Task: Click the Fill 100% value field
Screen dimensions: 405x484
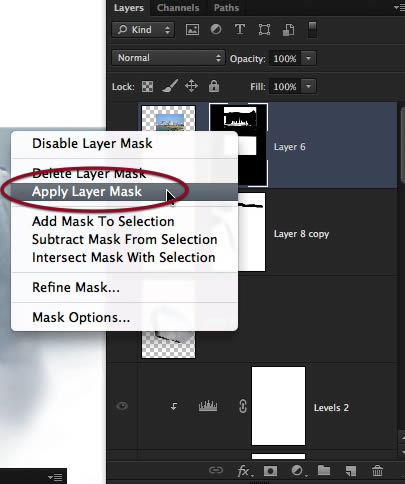Action: click(x=285, y=87)
